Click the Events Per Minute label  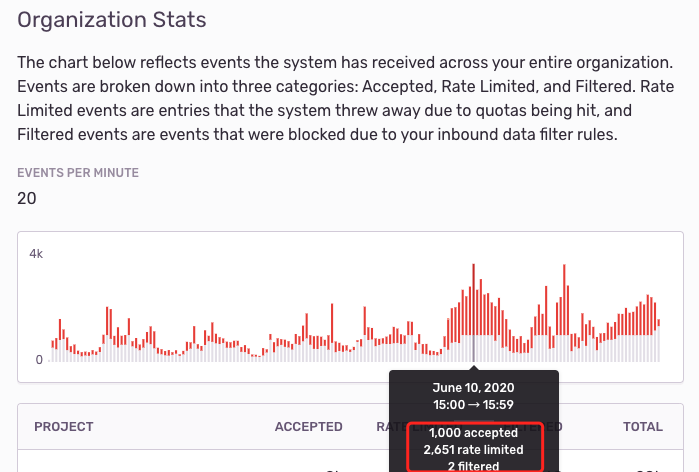(x=78, y=173)
